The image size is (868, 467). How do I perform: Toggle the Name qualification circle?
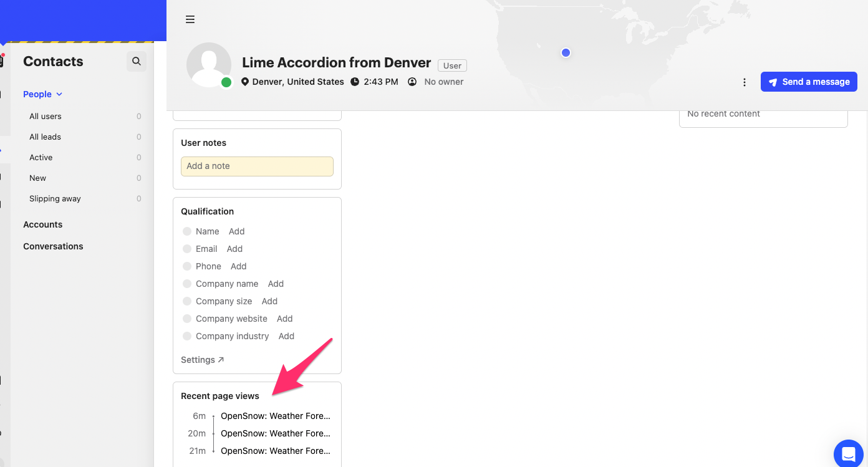(x=187, y=231)
